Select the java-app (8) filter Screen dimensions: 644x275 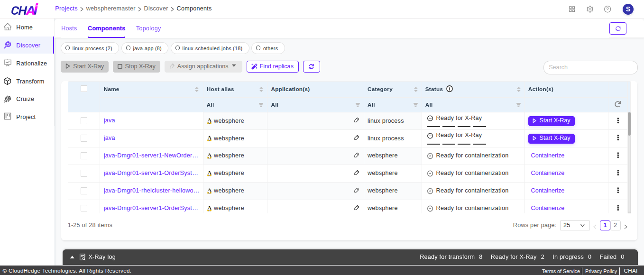coord(145,48)
